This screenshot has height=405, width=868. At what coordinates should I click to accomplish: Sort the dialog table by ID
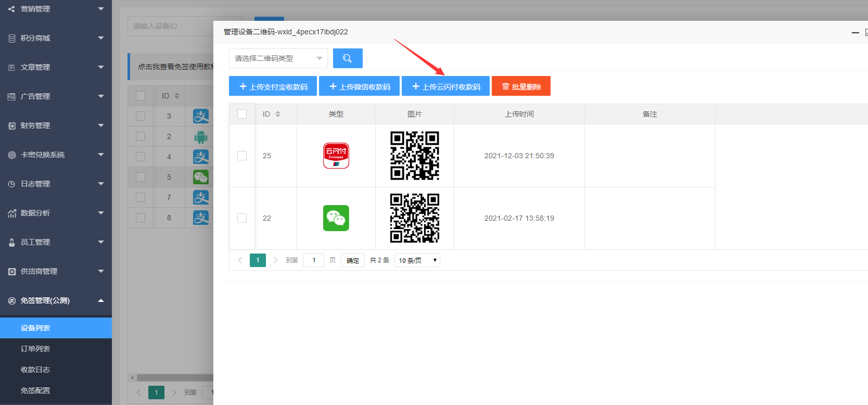[278, 114]
